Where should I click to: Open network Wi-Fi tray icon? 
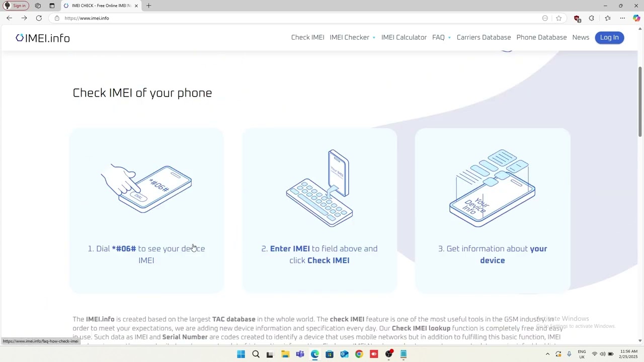tap(594, 354)
